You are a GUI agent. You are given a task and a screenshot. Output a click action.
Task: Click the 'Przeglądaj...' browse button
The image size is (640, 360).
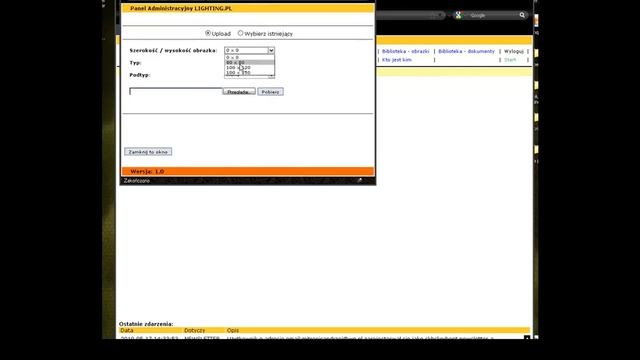click(239, 92)
